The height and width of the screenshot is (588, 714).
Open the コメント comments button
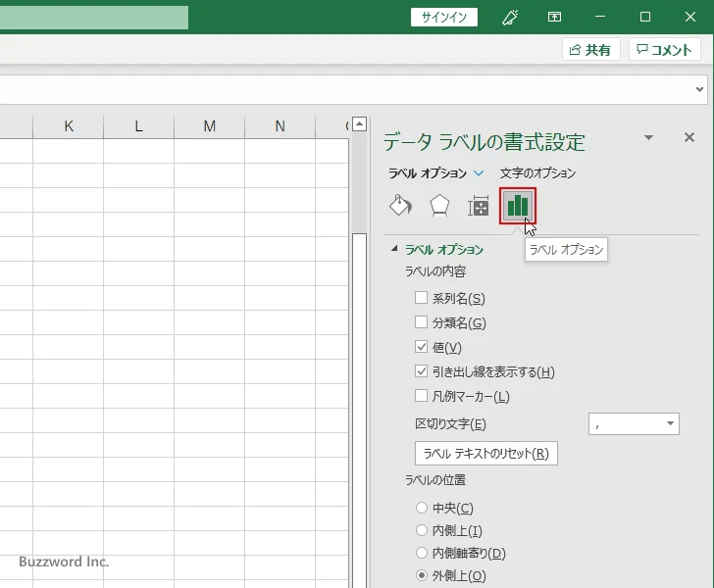tap(664, 49)
